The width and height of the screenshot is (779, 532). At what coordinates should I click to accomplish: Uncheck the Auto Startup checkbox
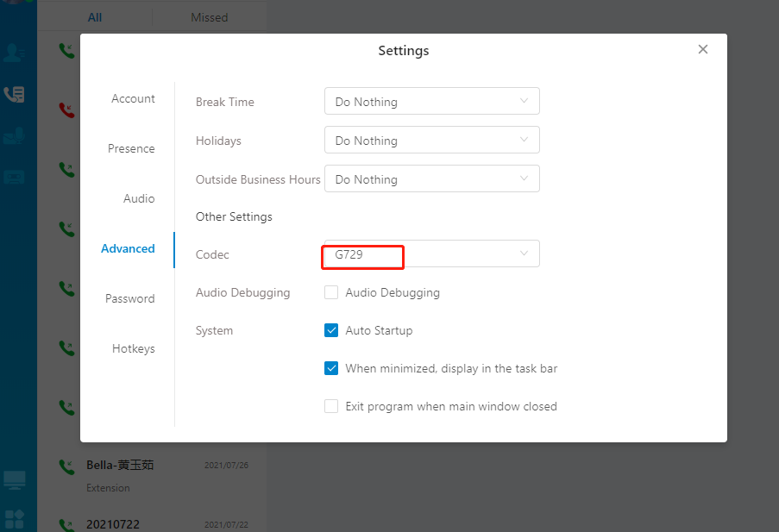pos(331,330)
